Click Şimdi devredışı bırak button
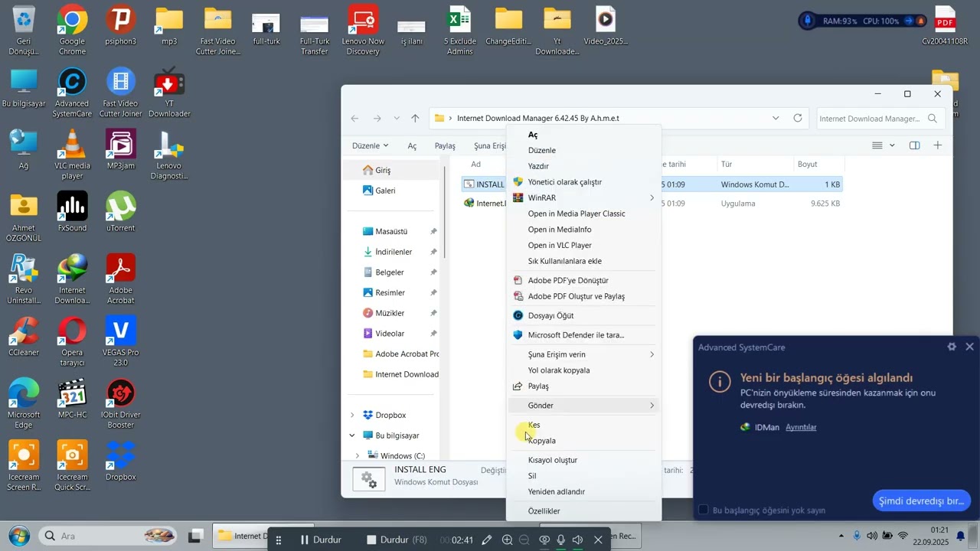 click(922, 501)
